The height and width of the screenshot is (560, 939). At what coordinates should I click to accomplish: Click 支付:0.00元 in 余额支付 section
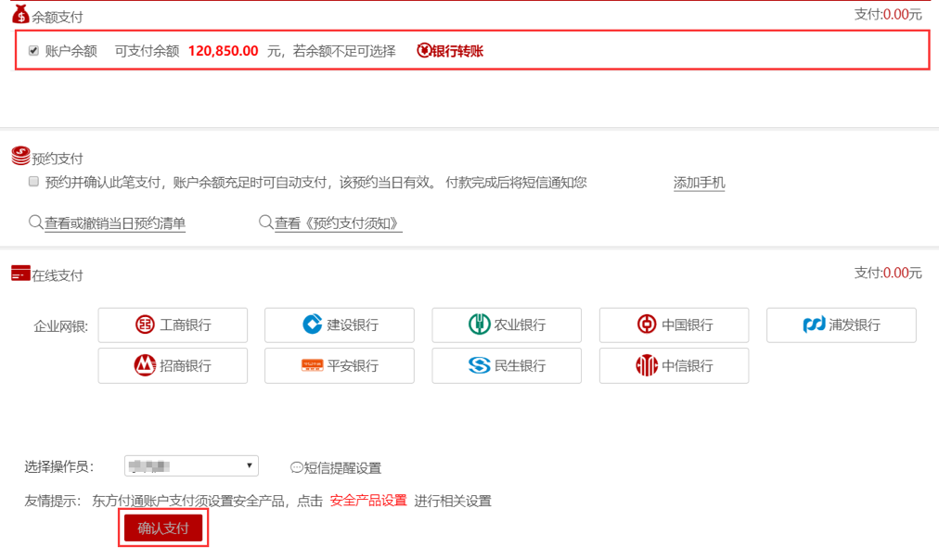(x=887, y=14)
